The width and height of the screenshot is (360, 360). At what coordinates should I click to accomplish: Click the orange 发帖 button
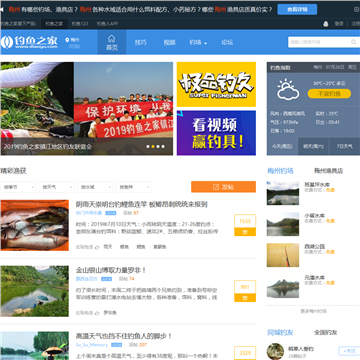coord(223,187)
